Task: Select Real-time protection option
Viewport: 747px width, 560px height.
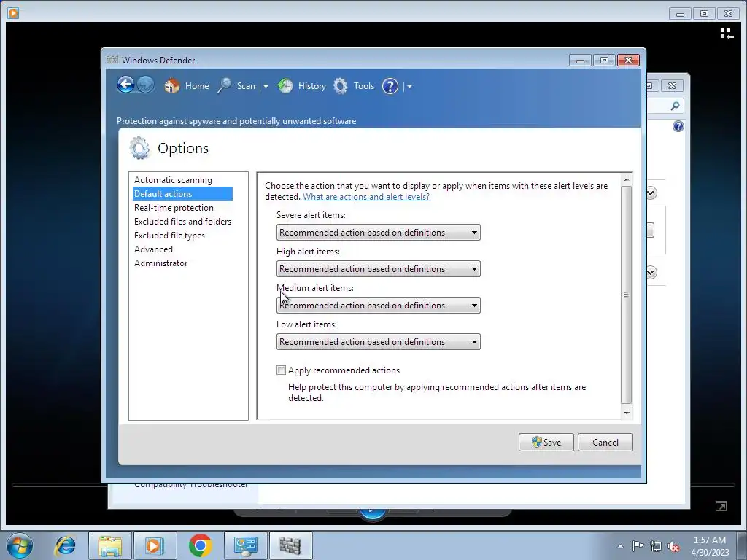Action: [174, 208]
